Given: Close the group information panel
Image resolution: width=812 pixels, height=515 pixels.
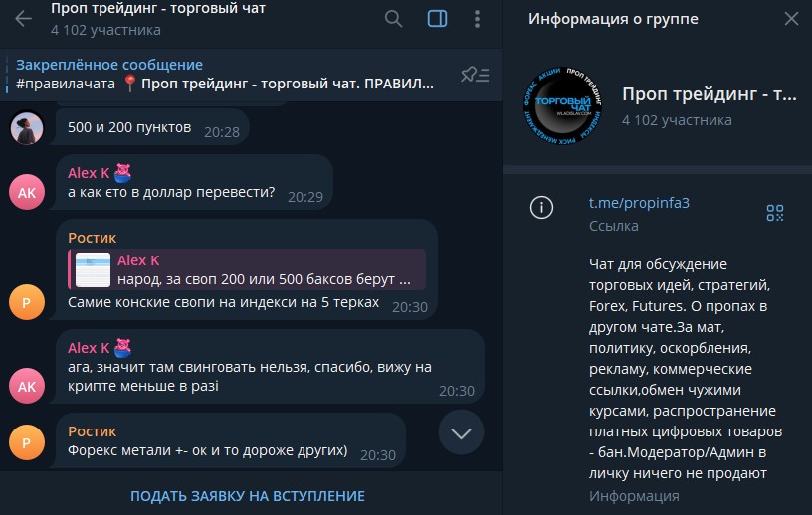Looking at the screenshot, I should click(x=791, y=19).
